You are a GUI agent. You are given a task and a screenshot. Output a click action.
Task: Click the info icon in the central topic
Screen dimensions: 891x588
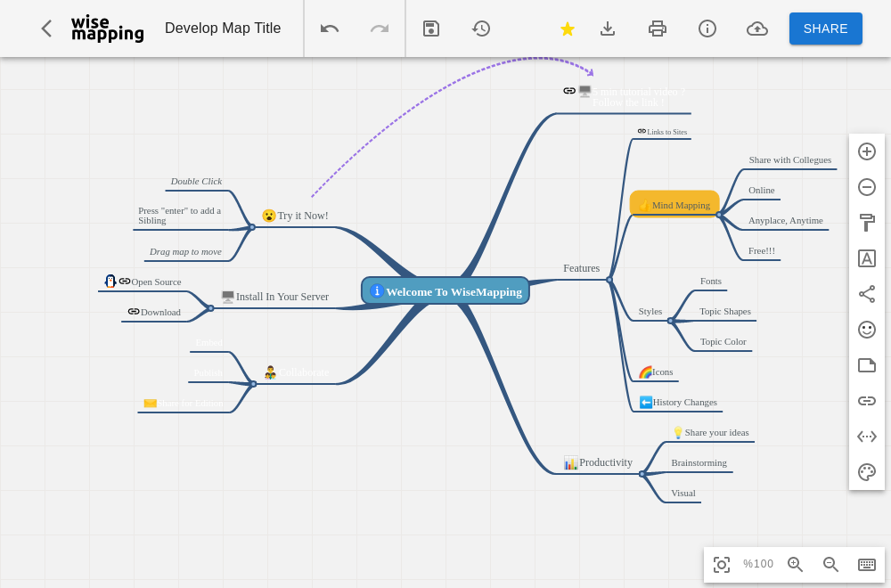coord(376,290)
